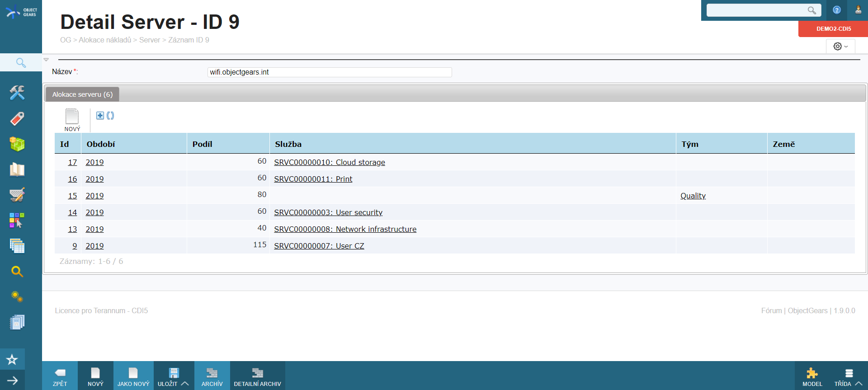Open SRVC00000007: User CZ link
Image resolution: width=868 pixels, height=390 pixels.
319,246
